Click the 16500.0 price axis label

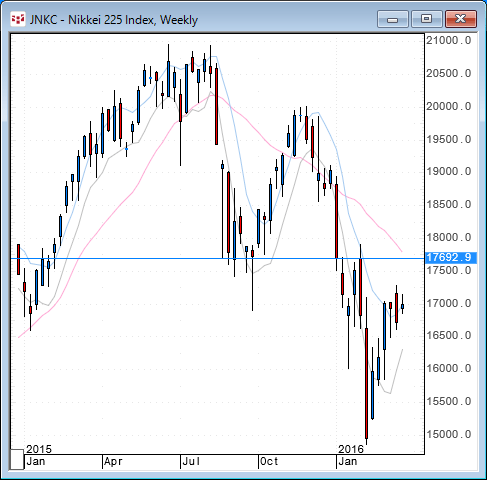point(449,335)
